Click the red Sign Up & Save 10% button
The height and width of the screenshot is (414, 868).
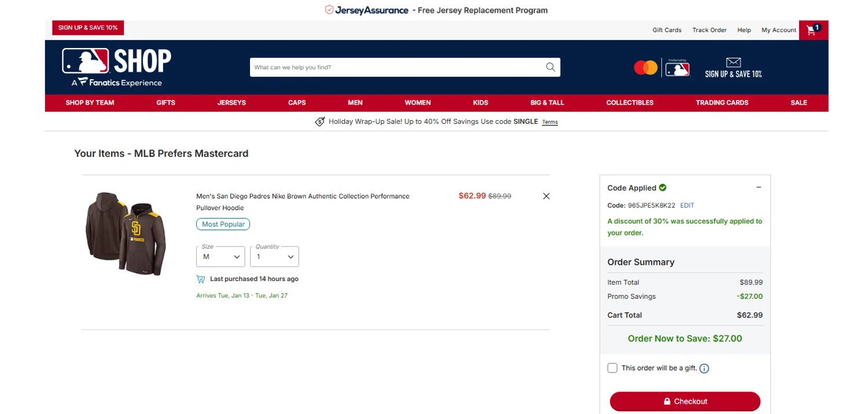tap(88, 28)
